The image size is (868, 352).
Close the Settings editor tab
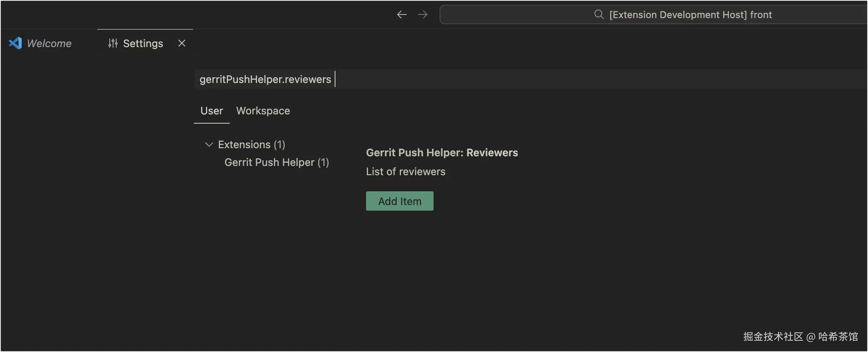coord(182,43)
